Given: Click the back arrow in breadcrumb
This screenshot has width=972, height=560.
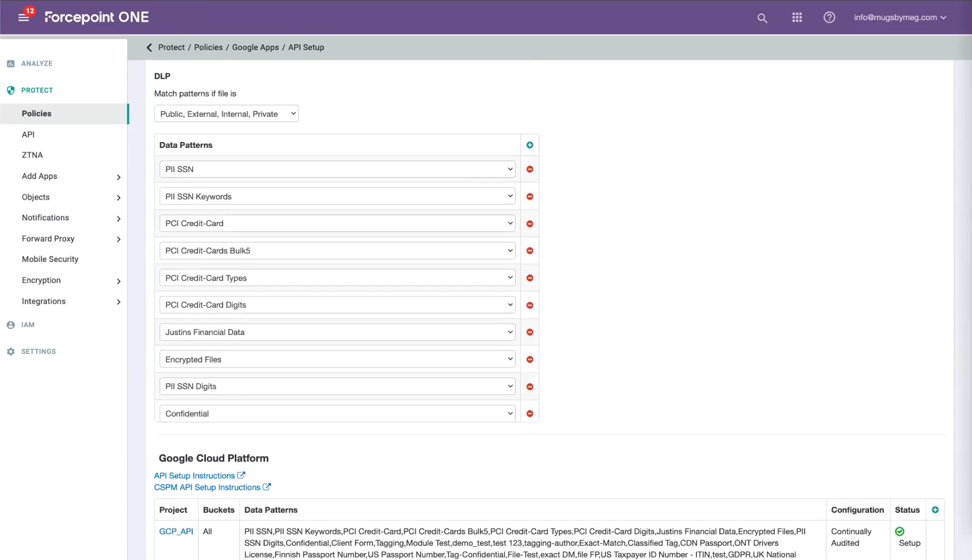Looking at the screenshot, I should click(x=150, y=48).
